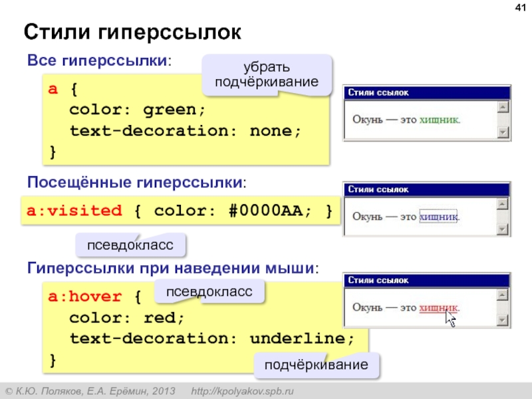
Task: Click the scroll-up arrow in the middle Стили ссылок window
Action: pos(503,204)
